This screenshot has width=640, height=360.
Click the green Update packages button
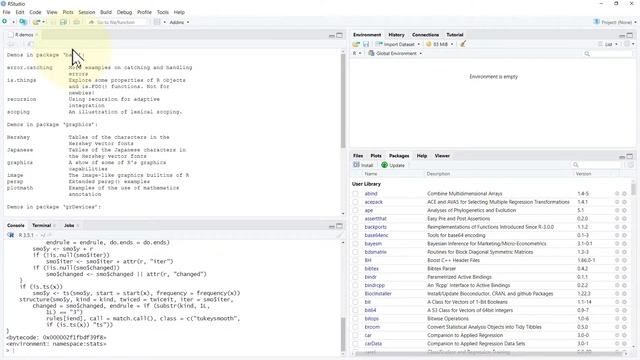point(393,165)
